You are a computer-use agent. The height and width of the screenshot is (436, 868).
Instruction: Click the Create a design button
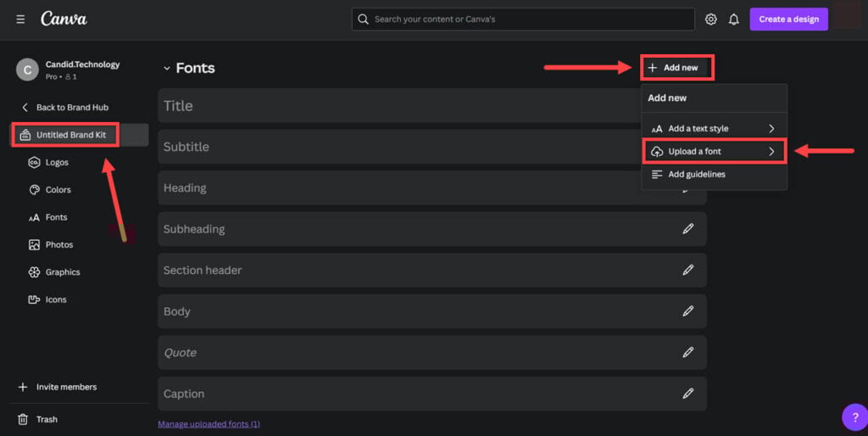click(x=789, y=20)
